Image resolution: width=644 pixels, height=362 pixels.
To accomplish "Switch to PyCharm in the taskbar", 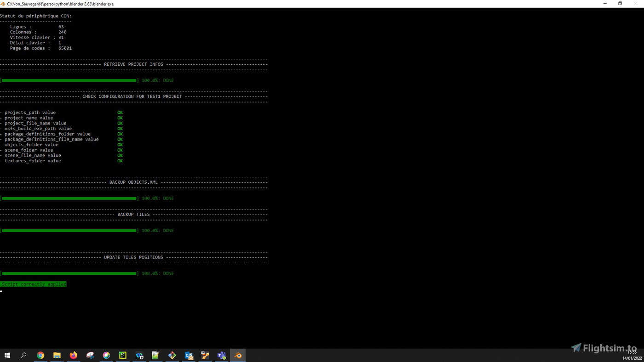I will coord(123,355).
